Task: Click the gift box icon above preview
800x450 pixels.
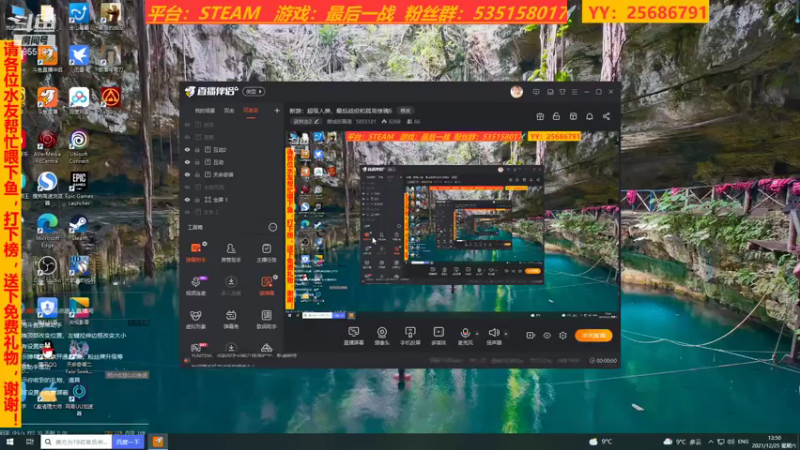Action: click(540, 116)
